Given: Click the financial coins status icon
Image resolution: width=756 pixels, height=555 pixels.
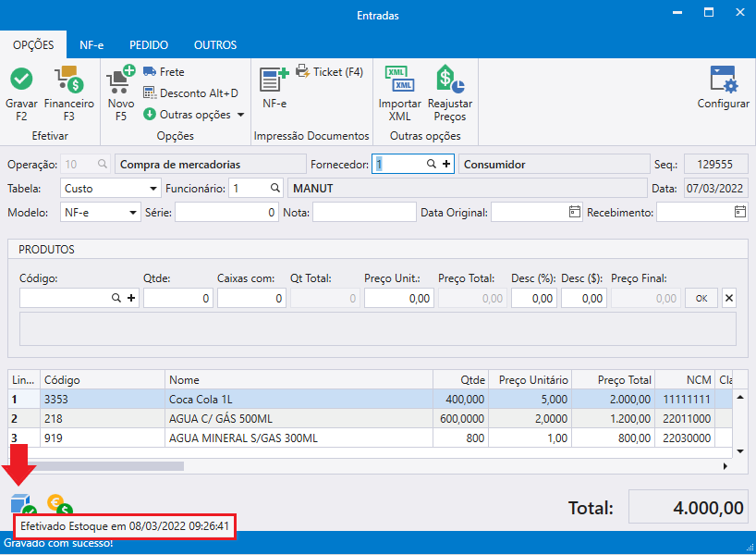Looking at the screenshot, I should 59,505.
